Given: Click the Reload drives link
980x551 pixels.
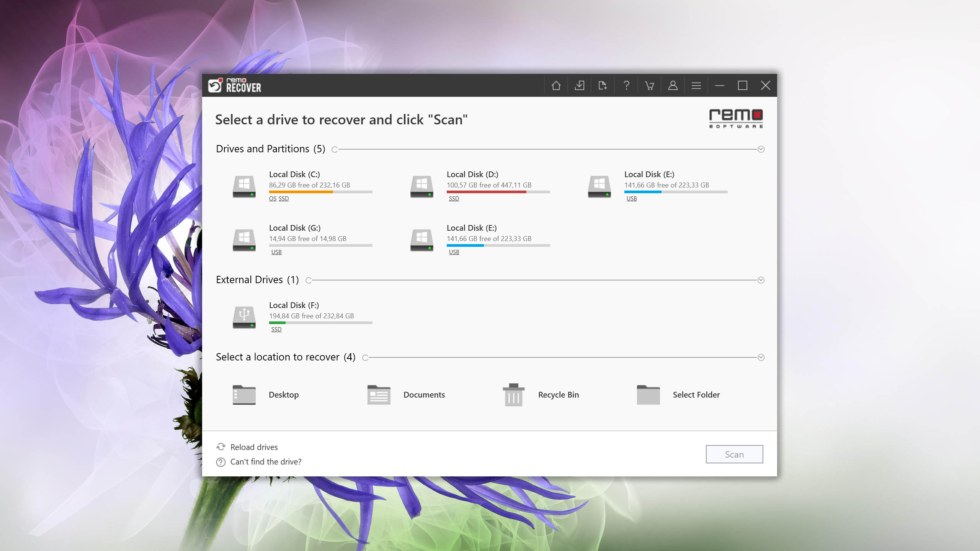Looking at the screenshot, I should pos(254,447).
